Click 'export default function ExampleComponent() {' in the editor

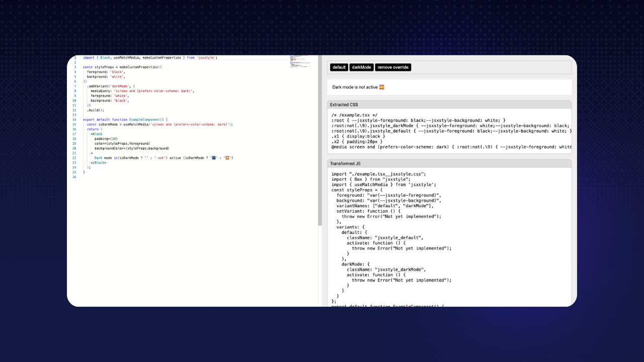125,120
